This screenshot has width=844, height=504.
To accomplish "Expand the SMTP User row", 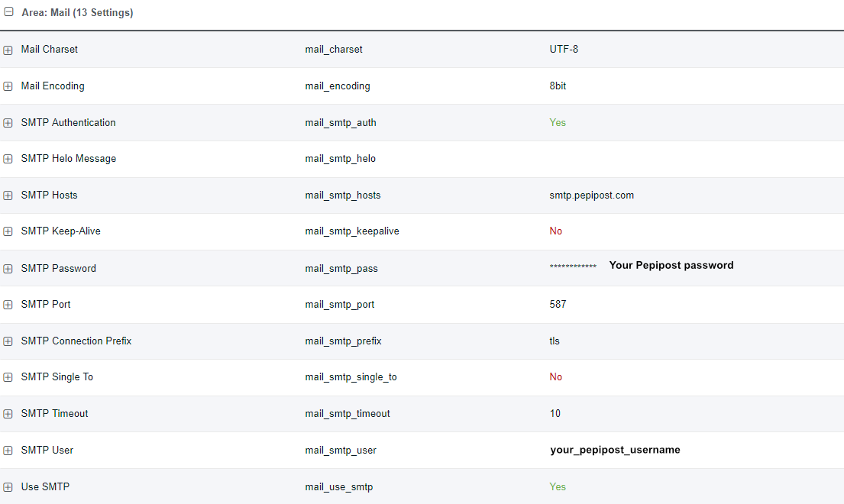I will [8, 451].
